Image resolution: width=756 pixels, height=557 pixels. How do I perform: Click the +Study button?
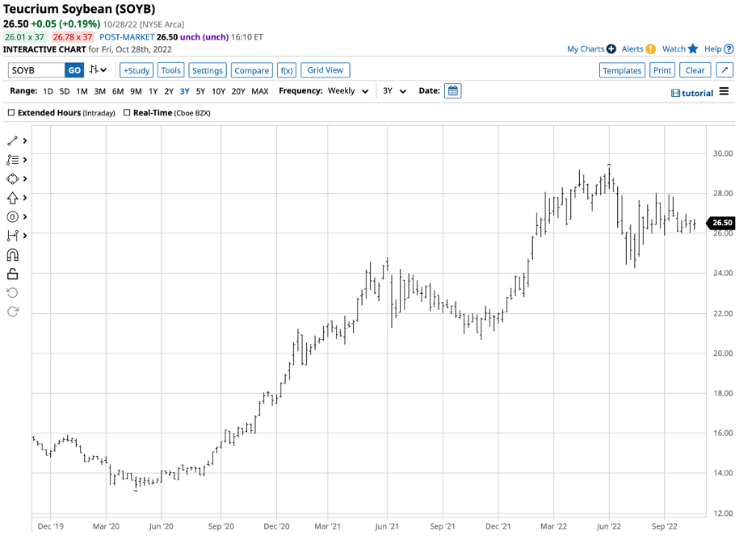(136, 70)
